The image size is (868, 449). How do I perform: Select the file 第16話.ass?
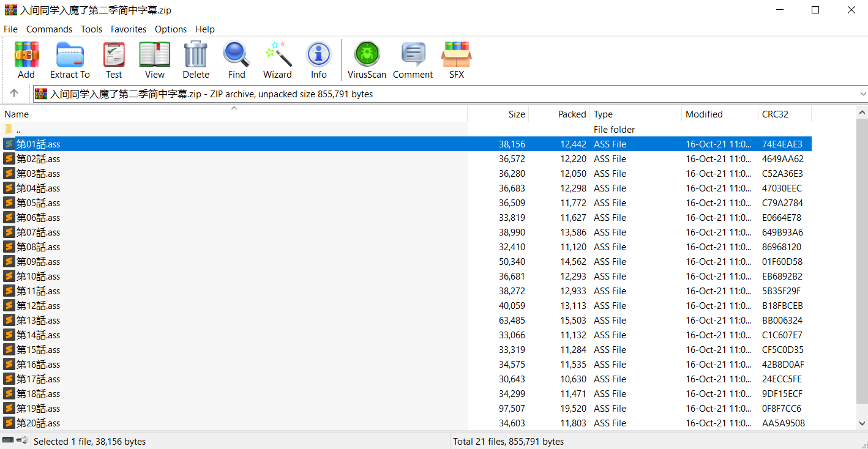tap(406, 365)
